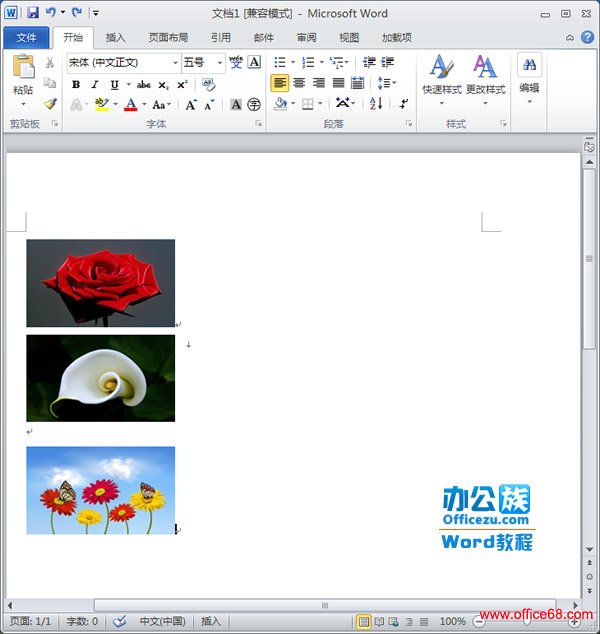The width and height of the screenshot is (600, 634).
Task: Expand the numbering list dropdown arrow
Action: pos(322,62)
